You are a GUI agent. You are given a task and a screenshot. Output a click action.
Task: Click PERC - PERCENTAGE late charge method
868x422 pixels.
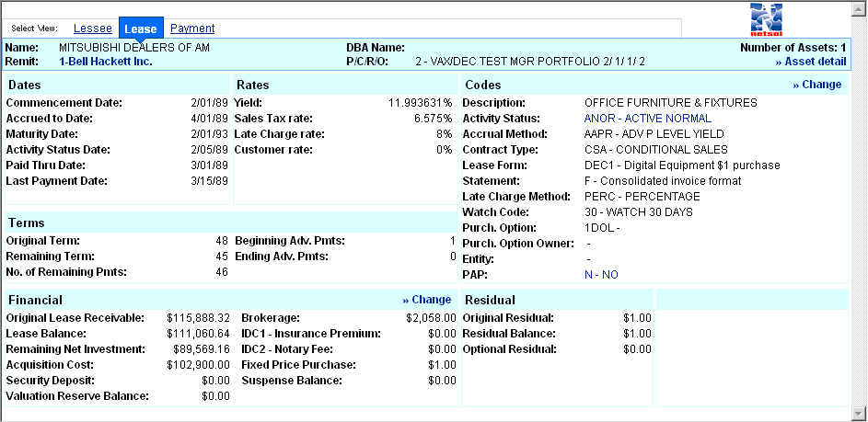(642, 197)
